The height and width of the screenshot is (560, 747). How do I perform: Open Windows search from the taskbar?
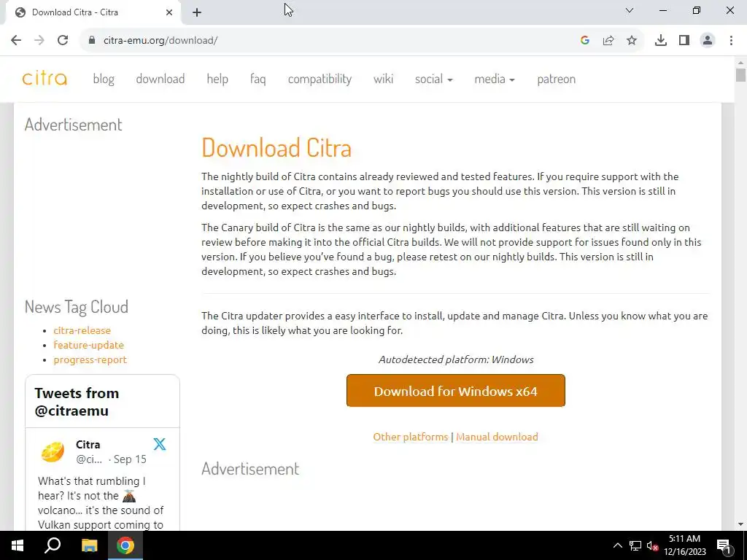53,545
